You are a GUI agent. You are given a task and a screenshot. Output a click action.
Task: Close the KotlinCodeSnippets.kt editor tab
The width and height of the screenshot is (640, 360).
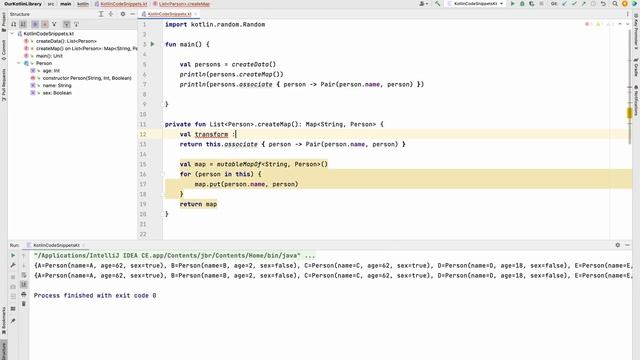pyautogui.click(x=196, y=14)
